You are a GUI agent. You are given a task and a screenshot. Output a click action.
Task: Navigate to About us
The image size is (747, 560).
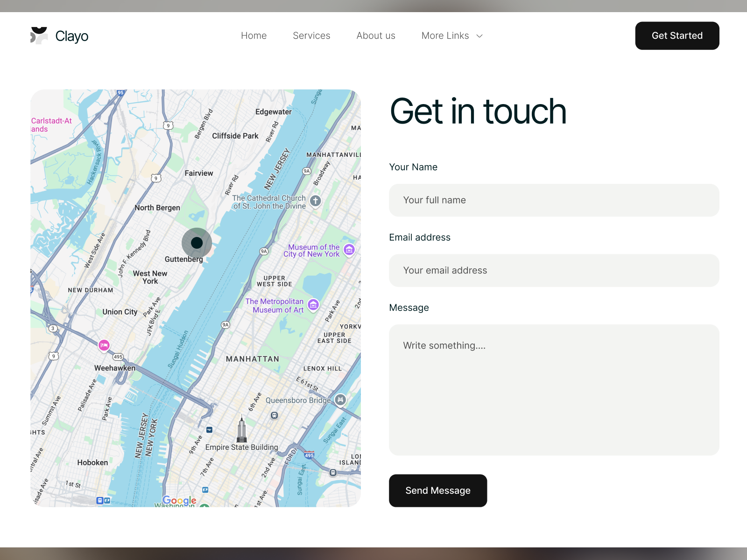click(x=376, y=35)
